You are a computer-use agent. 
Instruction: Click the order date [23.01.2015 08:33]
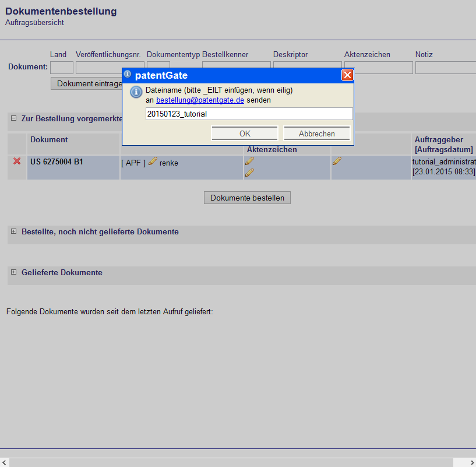click(x=443, y=171)
